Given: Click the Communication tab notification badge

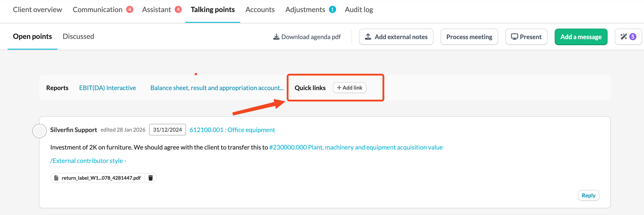Looking at the screenshot, I should coord(130,10).
